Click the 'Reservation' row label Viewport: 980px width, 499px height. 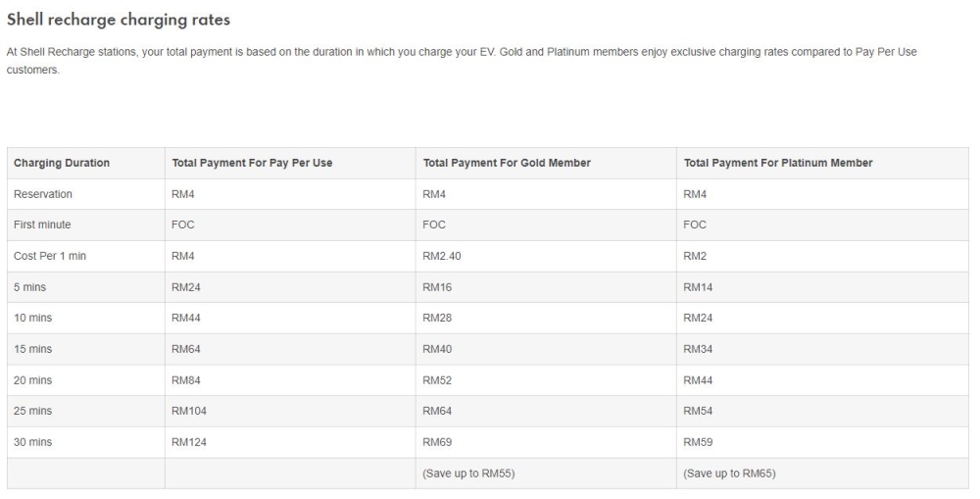pyautogui.click(x=43, y=194)
